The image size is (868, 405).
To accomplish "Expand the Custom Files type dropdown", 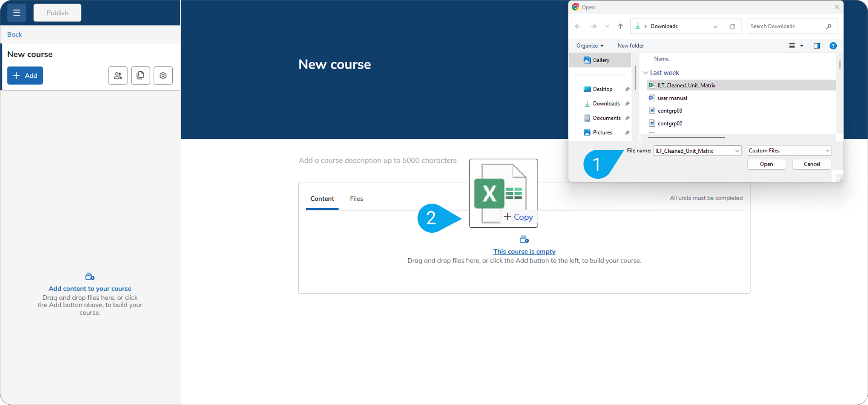I will coord(789,150).
